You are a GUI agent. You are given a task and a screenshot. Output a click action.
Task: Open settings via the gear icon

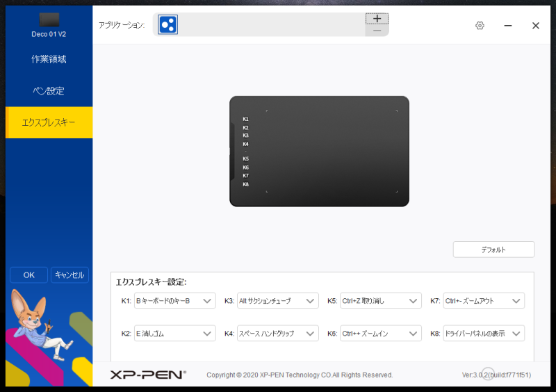click(x=480, y=26)
